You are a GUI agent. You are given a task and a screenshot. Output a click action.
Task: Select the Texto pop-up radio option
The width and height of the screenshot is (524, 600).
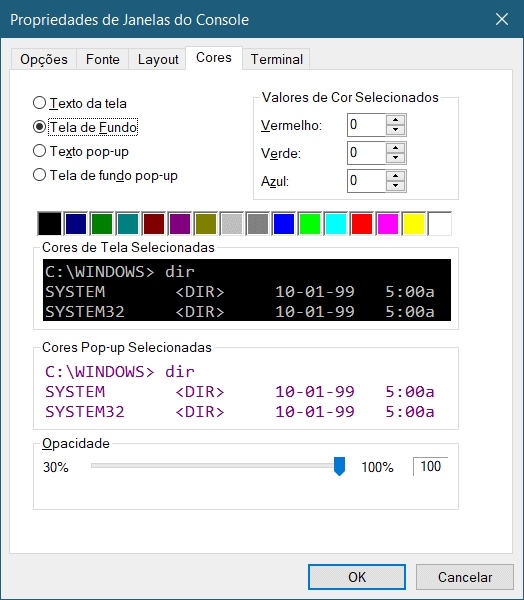(81, 151)
